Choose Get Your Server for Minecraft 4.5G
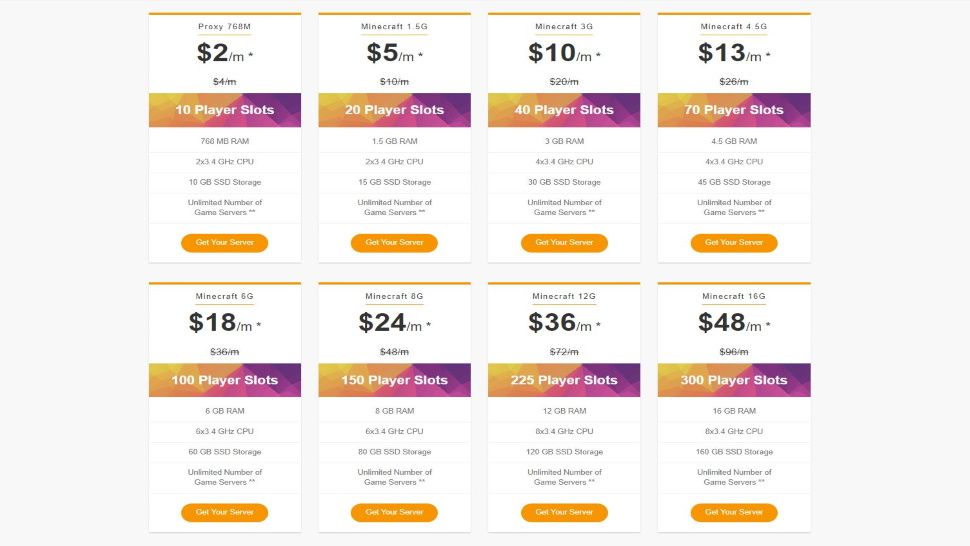 click(733, 243)
